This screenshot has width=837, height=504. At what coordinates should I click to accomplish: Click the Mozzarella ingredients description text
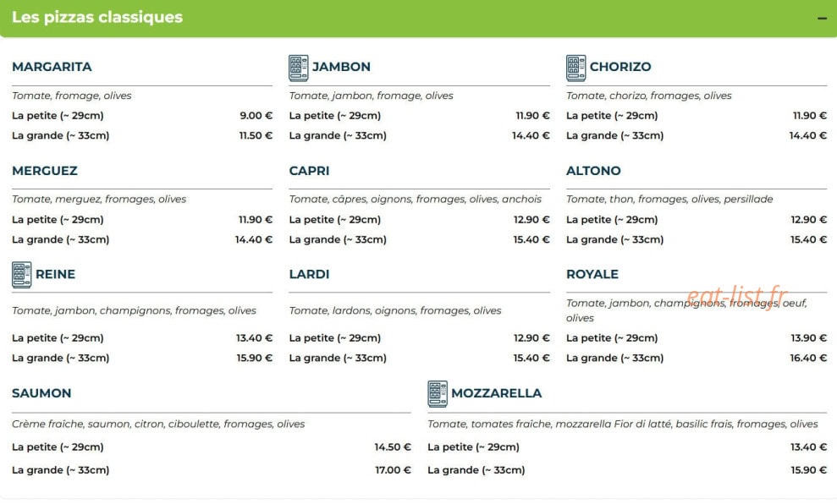click(x=622, y=424)
